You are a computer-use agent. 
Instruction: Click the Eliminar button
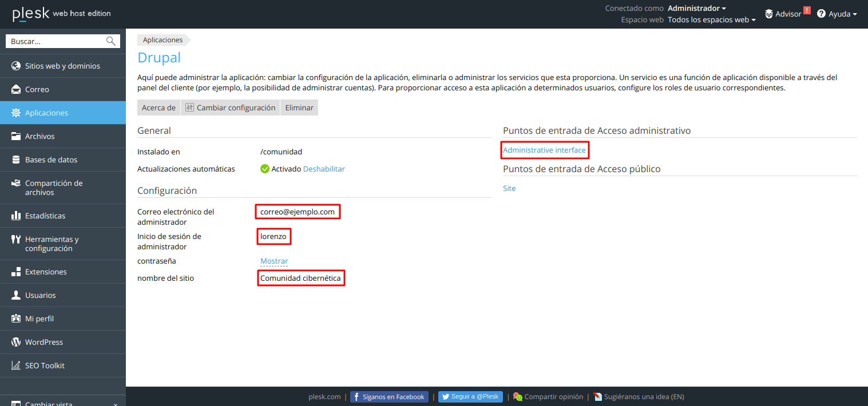click(299, 108)
